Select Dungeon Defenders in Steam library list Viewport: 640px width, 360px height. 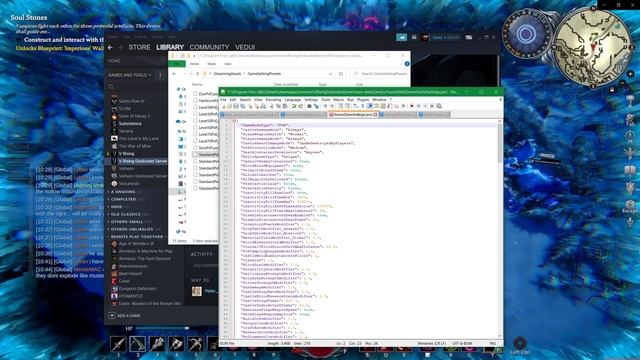[x=137, y=289]
